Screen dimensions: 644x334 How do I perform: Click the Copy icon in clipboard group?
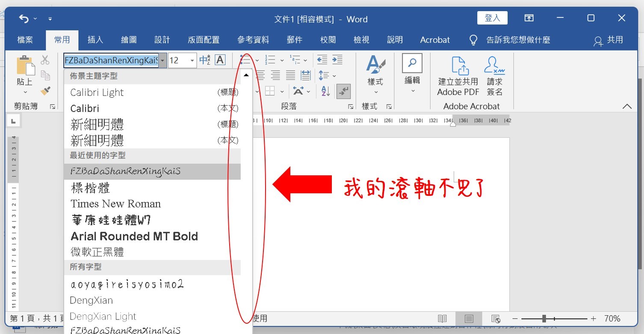pos(45,75)
